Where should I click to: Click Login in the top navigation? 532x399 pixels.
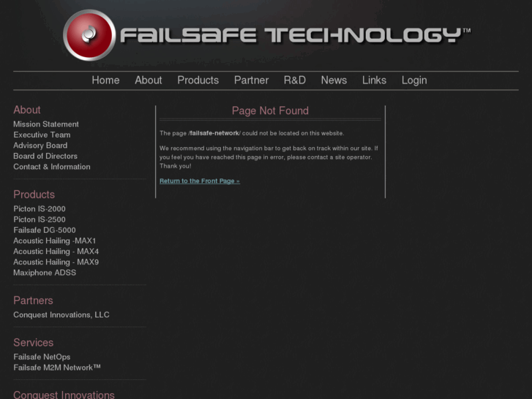(x=414, y=80)
